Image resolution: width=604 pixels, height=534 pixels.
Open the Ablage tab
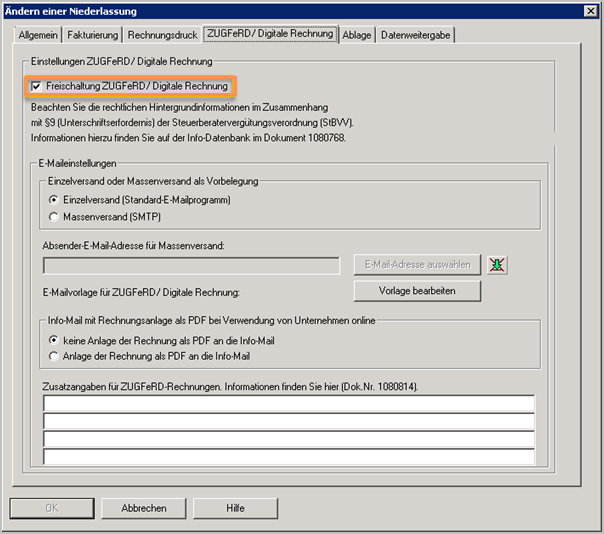click(357, 35)
